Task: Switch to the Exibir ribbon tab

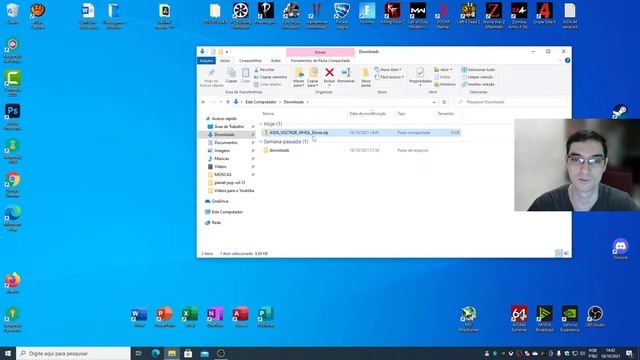Action: (x=276, y=60)
